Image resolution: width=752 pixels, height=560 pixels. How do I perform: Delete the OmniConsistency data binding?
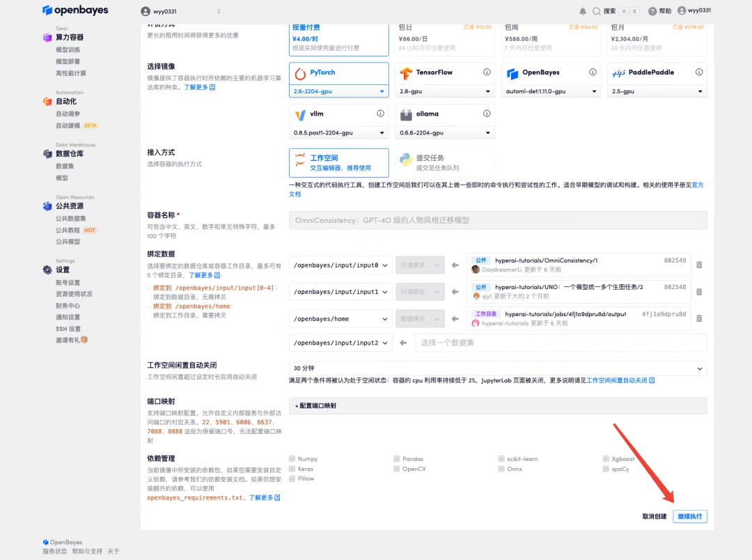[x=699, y=265]
